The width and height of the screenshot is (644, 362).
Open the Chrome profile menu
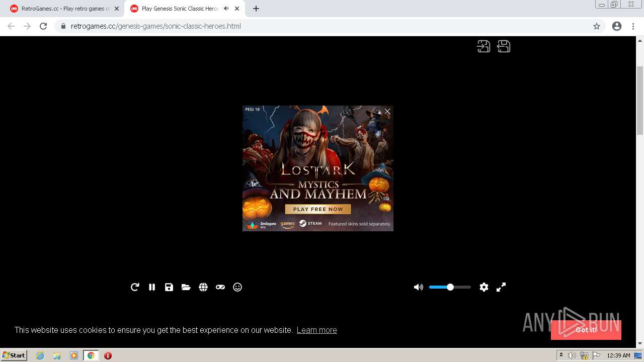(617, 26)
